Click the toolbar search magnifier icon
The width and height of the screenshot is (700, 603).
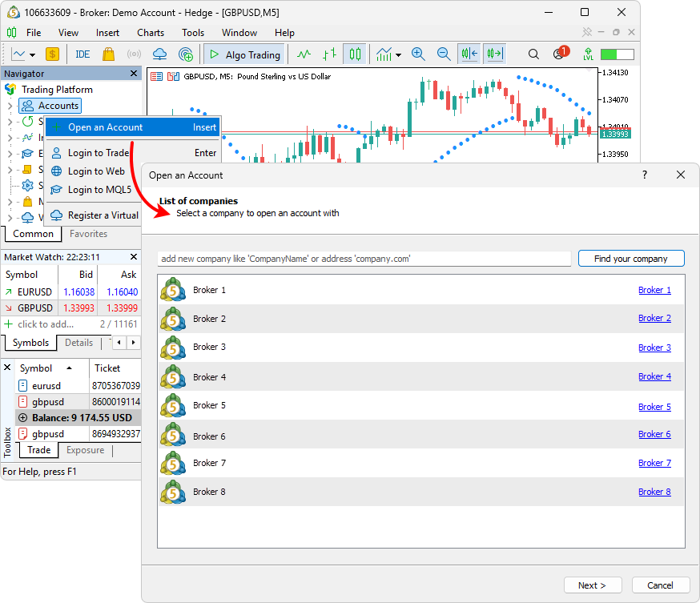coord(533,54)
